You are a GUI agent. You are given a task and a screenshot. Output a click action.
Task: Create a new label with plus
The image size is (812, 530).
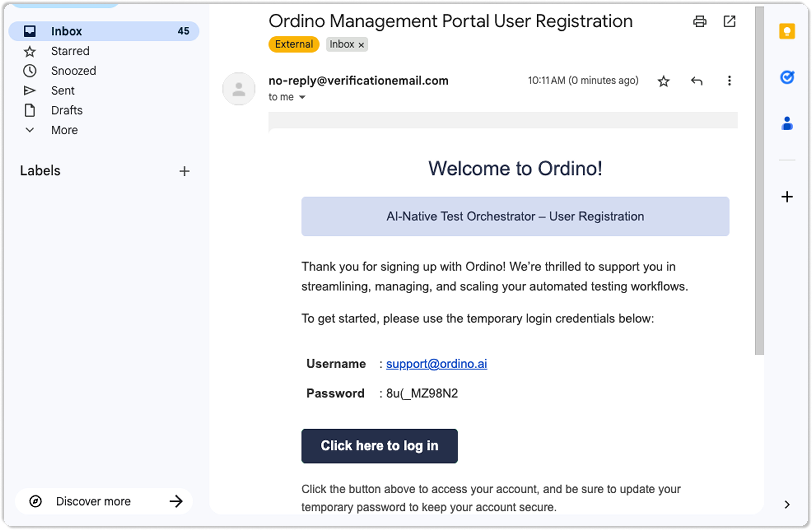184,171
